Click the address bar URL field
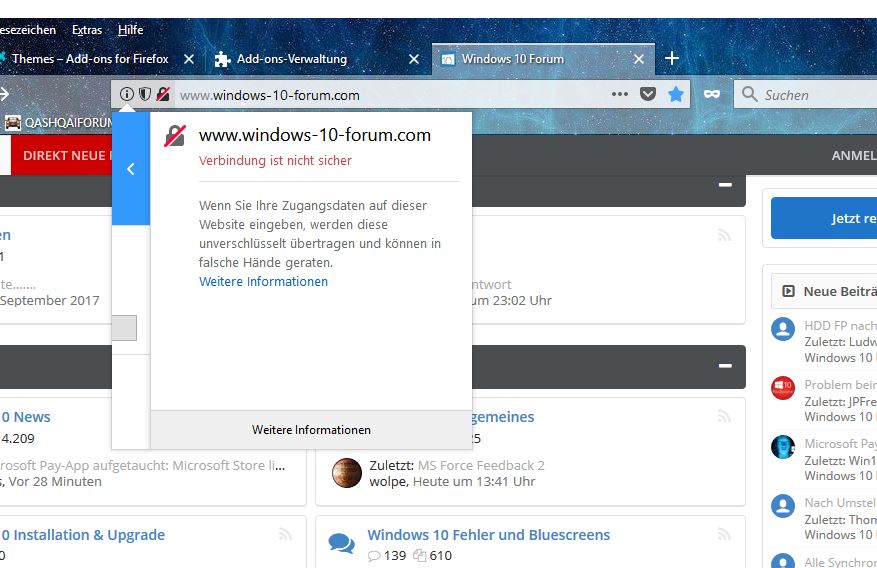Screen dimensions: 877x568 point(392,94)
